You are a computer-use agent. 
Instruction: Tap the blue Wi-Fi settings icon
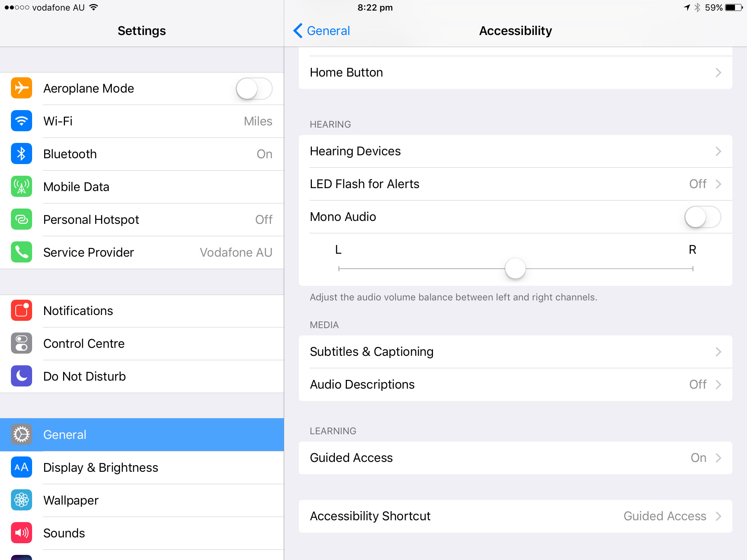tap(22, 121)
